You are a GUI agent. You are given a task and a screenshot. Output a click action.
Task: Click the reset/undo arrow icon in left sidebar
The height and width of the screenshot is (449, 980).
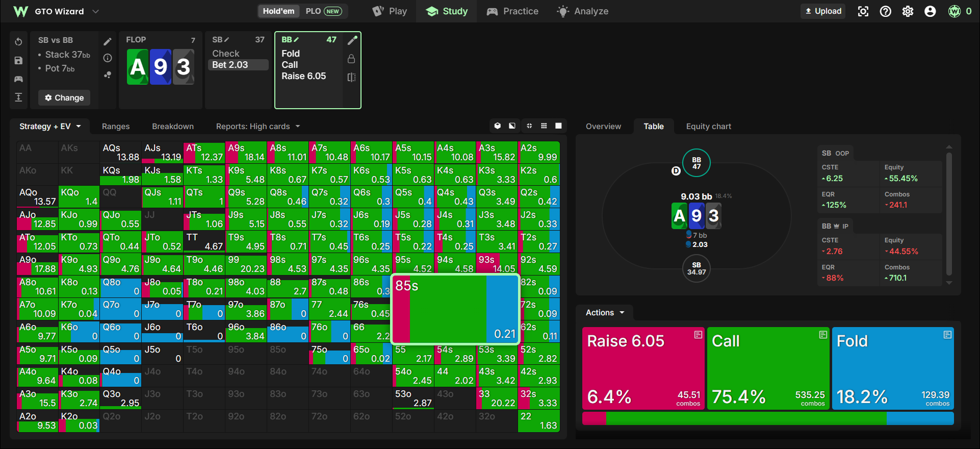tap(18, 42)
